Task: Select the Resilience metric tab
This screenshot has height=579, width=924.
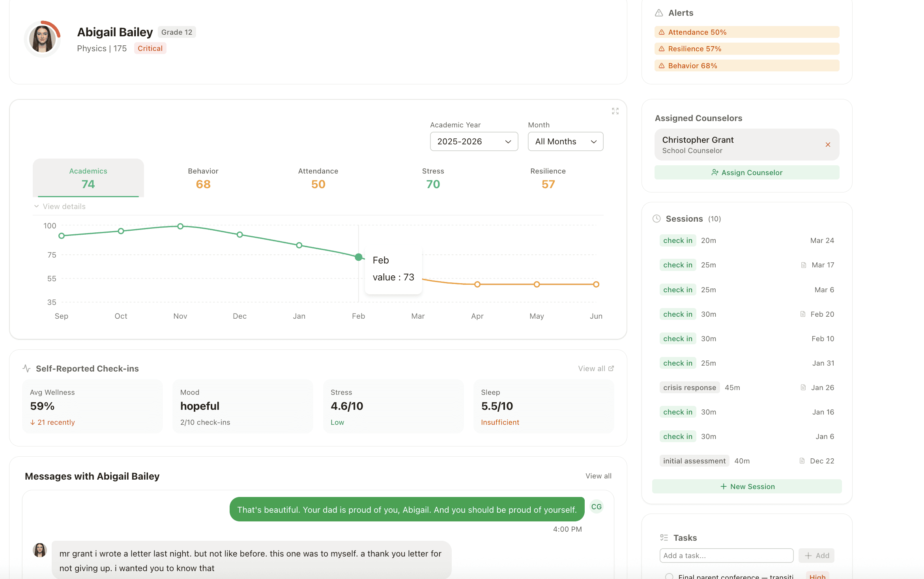Action: pyautogui.click(x=548, y=178)
